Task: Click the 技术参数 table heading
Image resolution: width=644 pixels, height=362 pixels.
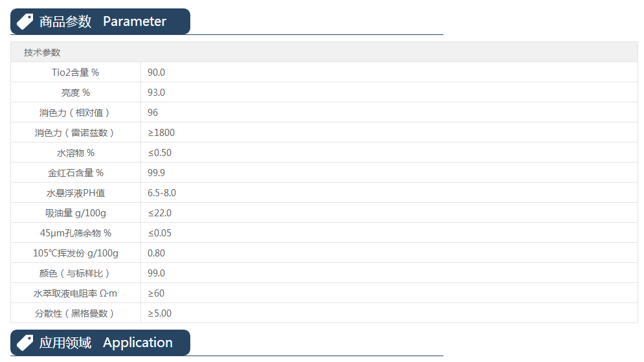Action: click(x=42, y=52)
